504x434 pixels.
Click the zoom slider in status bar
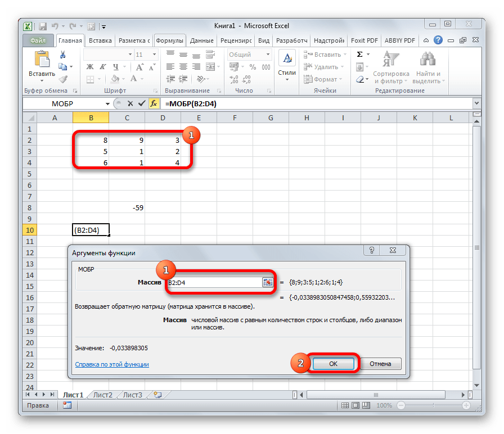[x=433, y=405]
